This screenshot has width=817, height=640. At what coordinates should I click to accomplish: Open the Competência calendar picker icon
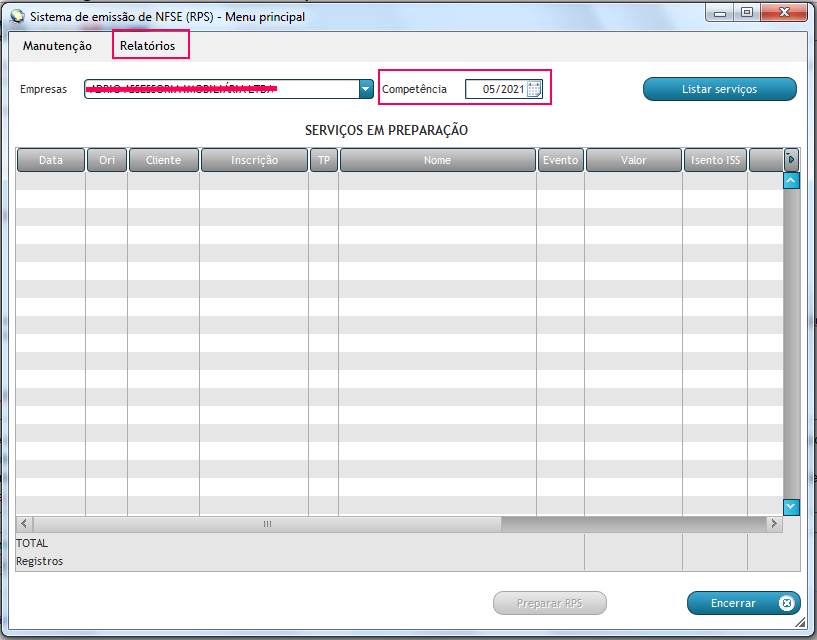point(534,90)
